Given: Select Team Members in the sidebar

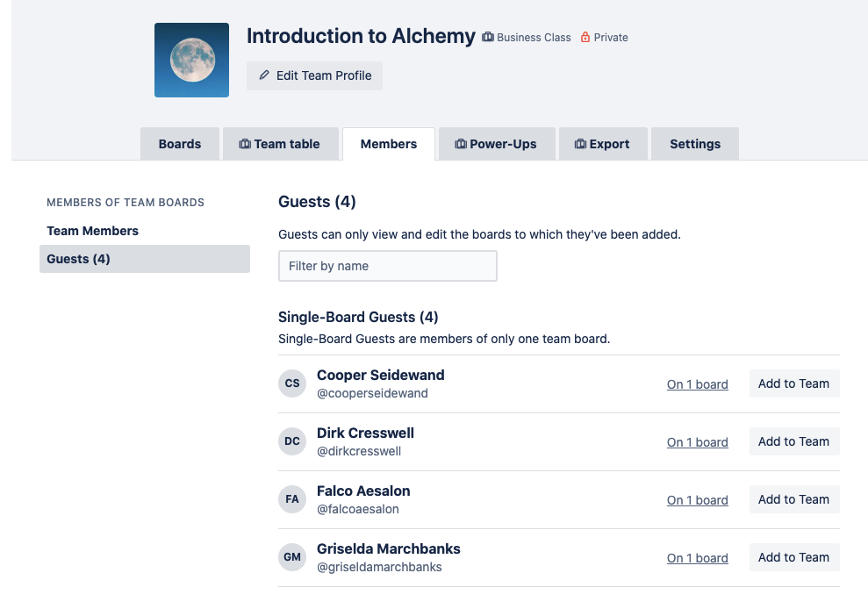Looking at the screenshot, I should [93, 231].
